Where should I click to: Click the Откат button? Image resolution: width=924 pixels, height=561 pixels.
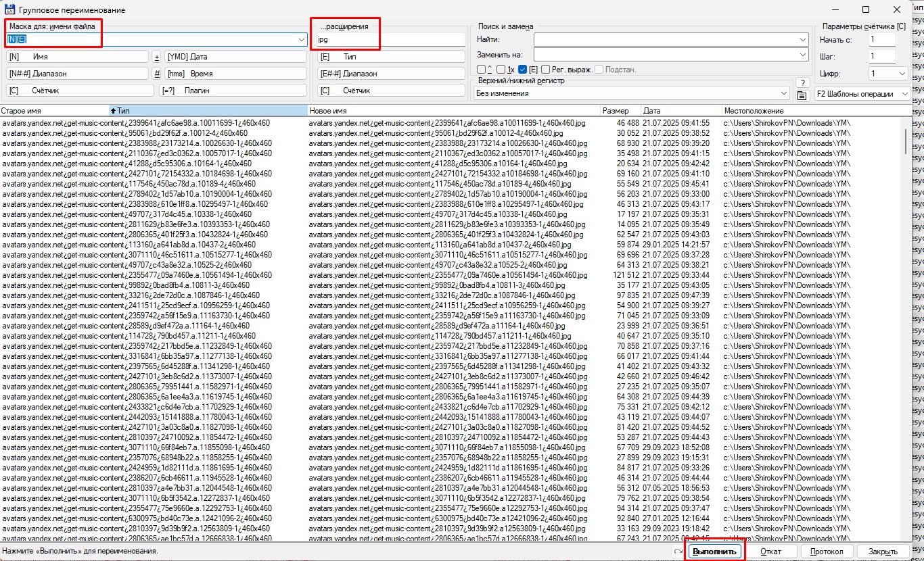coord(770,552)
